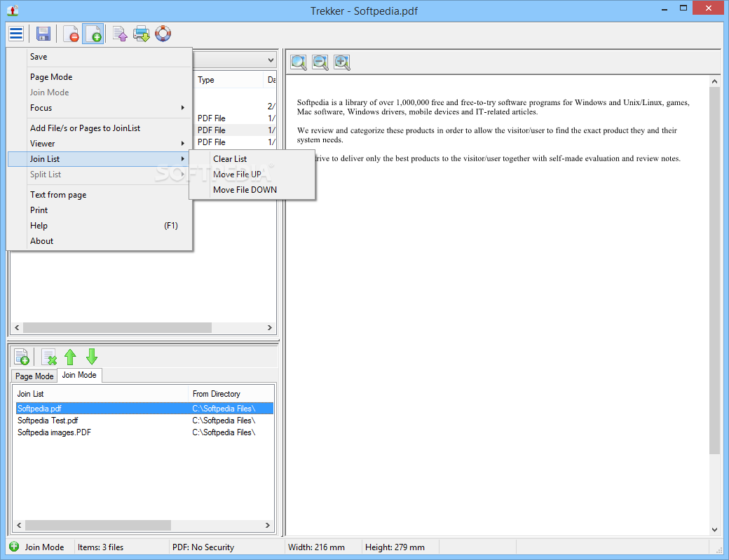The height and width of the screenshot is (560, 729).
Task: Choose Clear List in submenu
Action: click(x=252, y=159)
